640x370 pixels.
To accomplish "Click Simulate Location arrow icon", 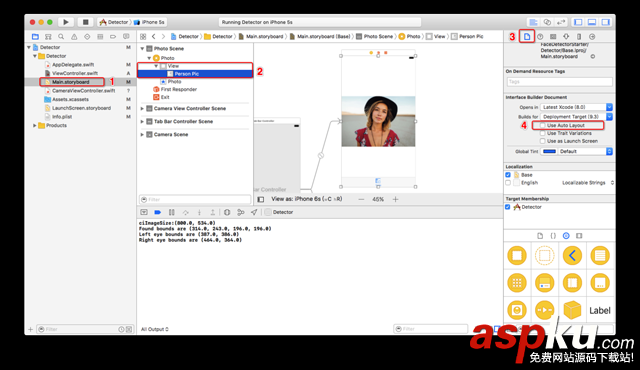I will (254, 213).
